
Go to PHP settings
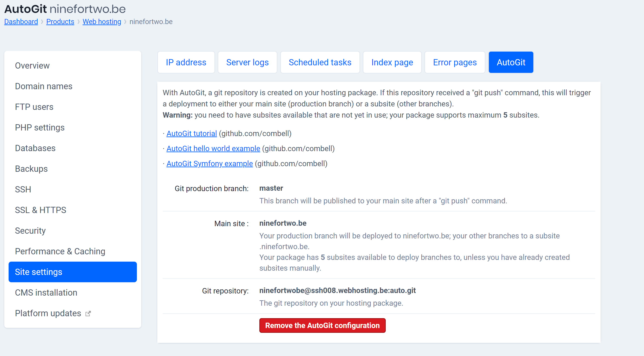coord(72,128)
